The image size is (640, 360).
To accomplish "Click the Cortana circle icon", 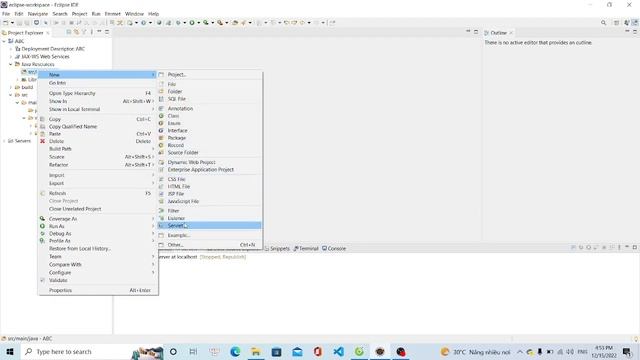I will pos(173,352).
